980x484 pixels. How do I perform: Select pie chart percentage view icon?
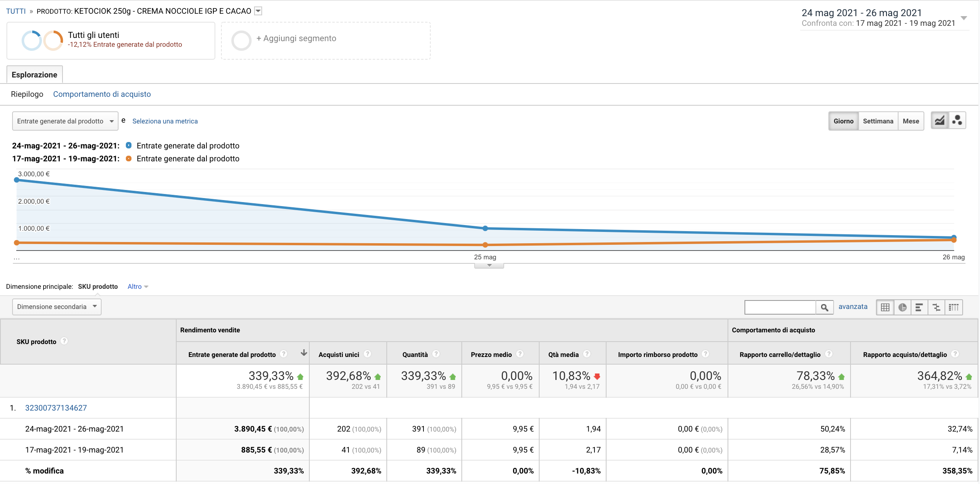903,307
